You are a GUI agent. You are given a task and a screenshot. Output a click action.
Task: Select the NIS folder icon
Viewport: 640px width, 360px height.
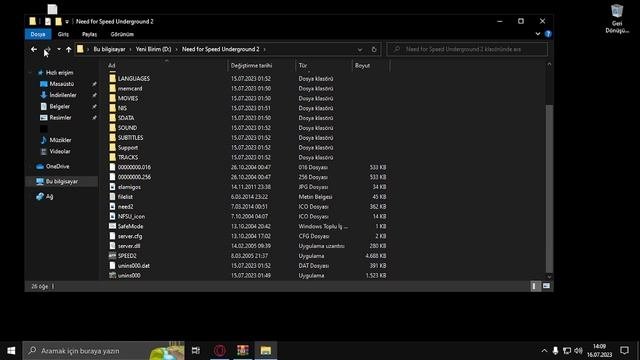[x=113, y=108]
